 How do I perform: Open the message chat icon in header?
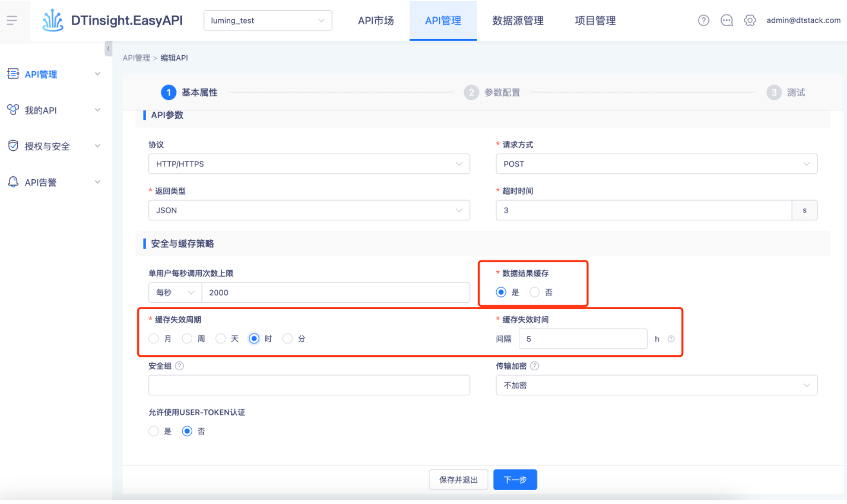[x=727, y=20]
